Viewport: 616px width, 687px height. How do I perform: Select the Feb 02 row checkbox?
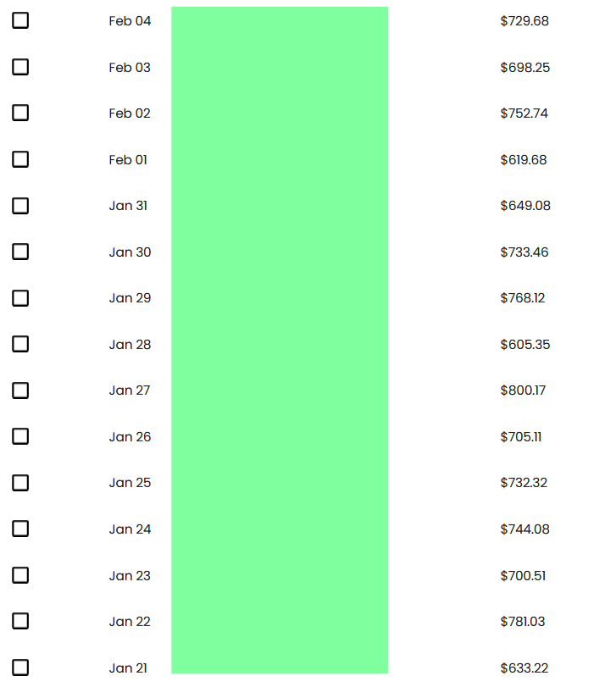click(x=20, y=113)
